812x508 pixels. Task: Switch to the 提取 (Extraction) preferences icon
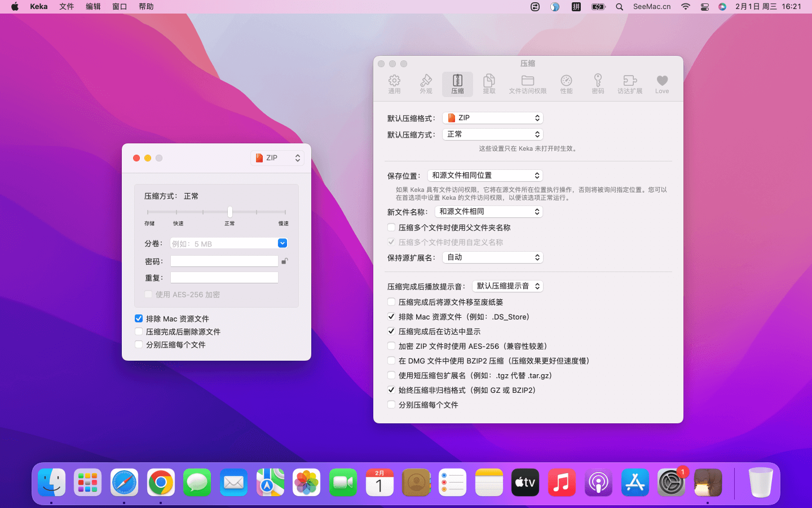489,84
